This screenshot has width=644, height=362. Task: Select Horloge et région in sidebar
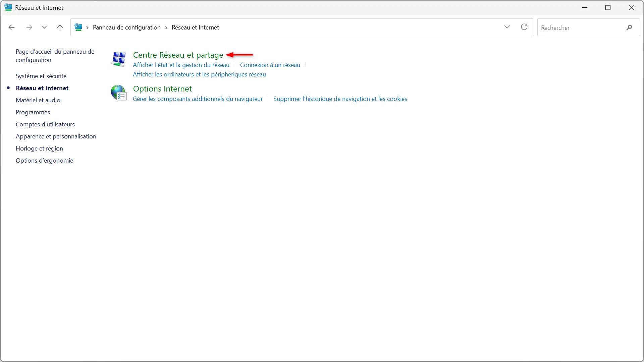click(x=39, y=148)
